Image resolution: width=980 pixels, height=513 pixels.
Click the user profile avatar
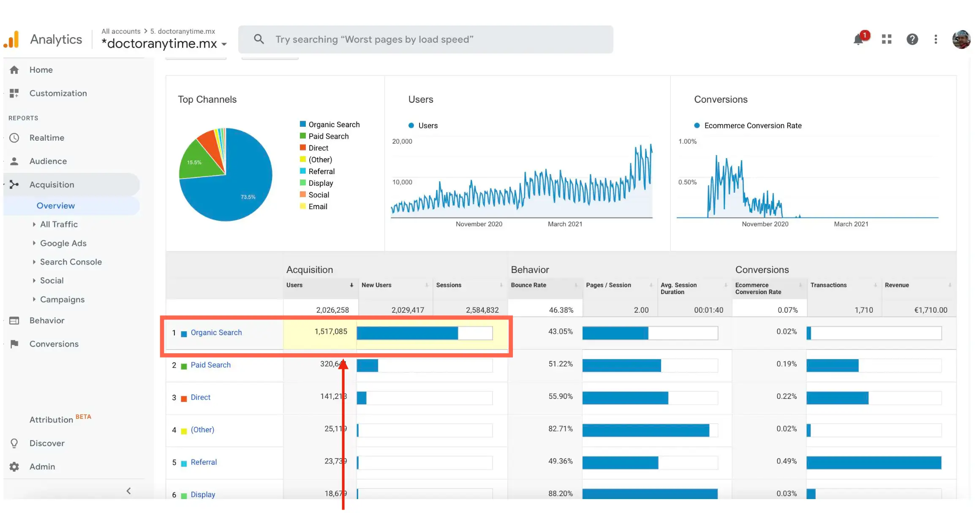coord(961,39)
